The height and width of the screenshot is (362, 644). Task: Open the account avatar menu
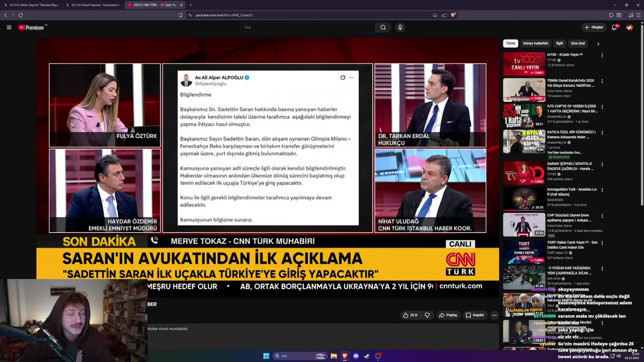pos(629,27)
